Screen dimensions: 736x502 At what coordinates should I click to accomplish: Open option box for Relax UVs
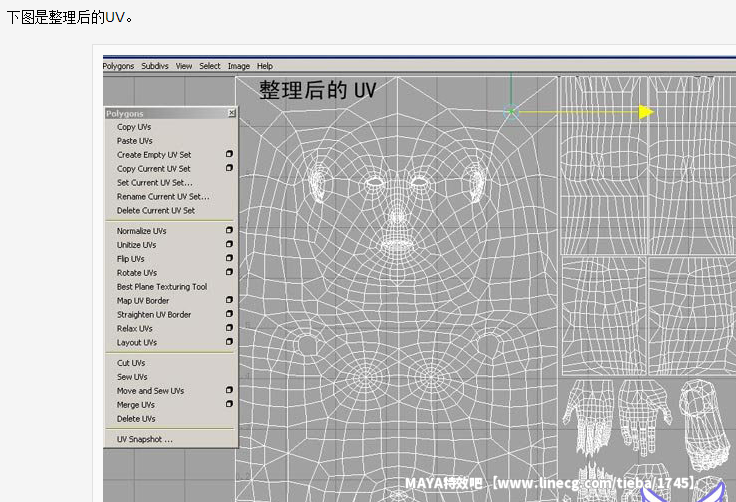(229, 328)
